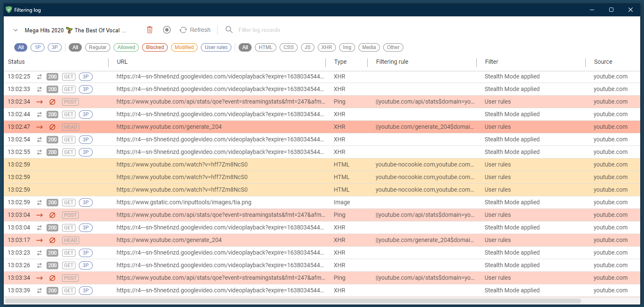
Task: Enable the Blocked filter chip
Action: [155, 47]
